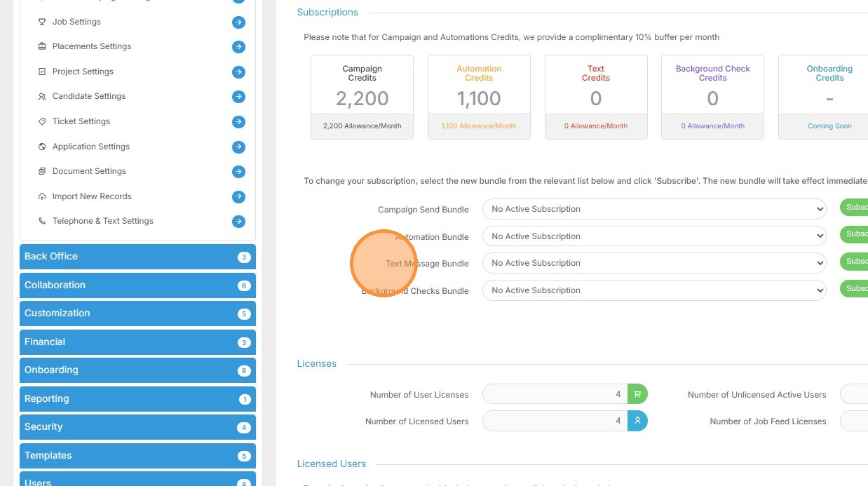This screenshot has height=486, width=868.
Task: Click the Campaign Credits card
Action: coord(362,97)
